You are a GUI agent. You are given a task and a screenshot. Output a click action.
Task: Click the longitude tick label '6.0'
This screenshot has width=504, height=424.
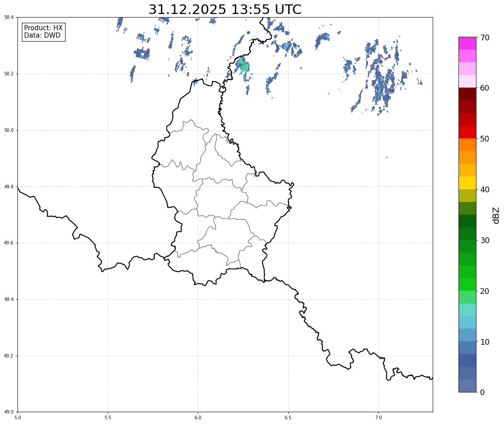click(198, 417)
